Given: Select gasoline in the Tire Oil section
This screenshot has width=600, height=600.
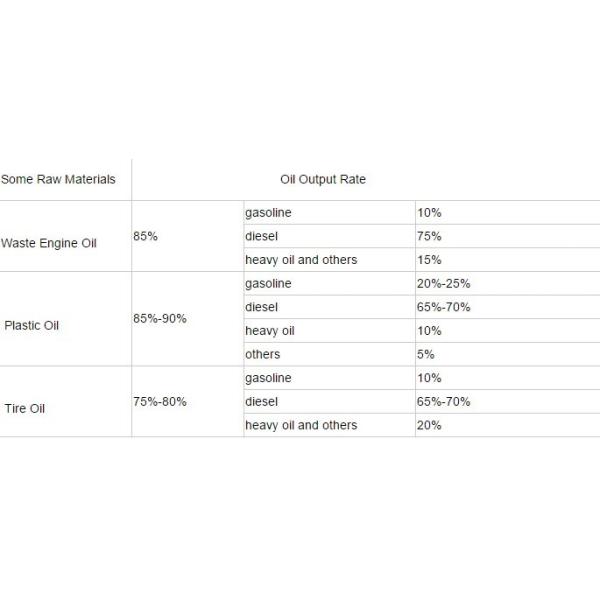Looking at the screenshot, I should 268,378.
